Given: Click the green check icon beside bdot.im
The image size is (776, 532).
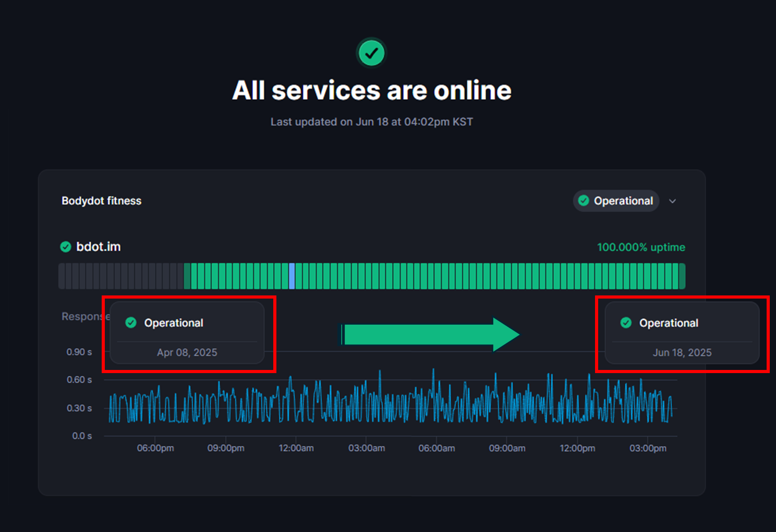Looking at the screenshot, I should pos(66,246).
